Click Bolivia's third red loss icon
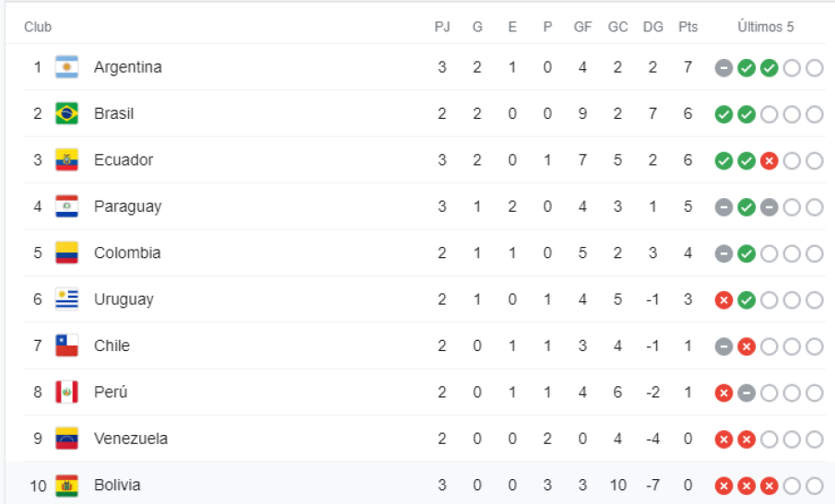The width and height of the screenshot is (835, 504). pyautogui.click(x=769, y=486)
